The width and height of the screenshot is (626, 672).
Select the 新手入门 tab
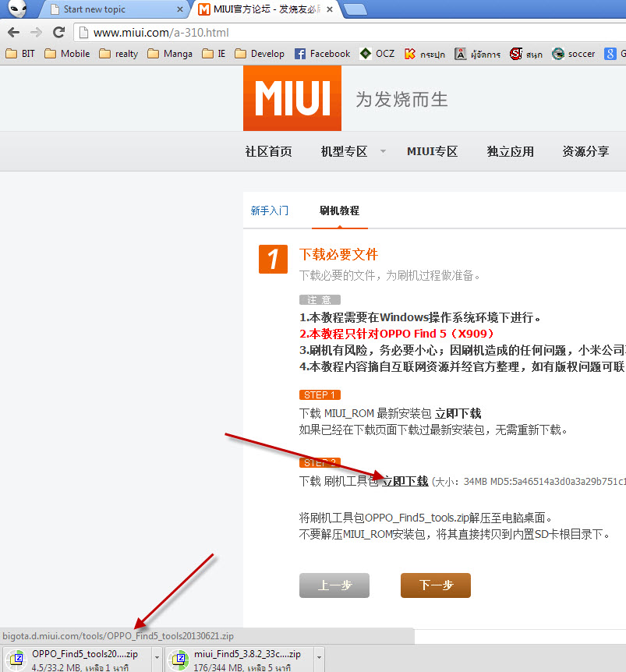270,210
